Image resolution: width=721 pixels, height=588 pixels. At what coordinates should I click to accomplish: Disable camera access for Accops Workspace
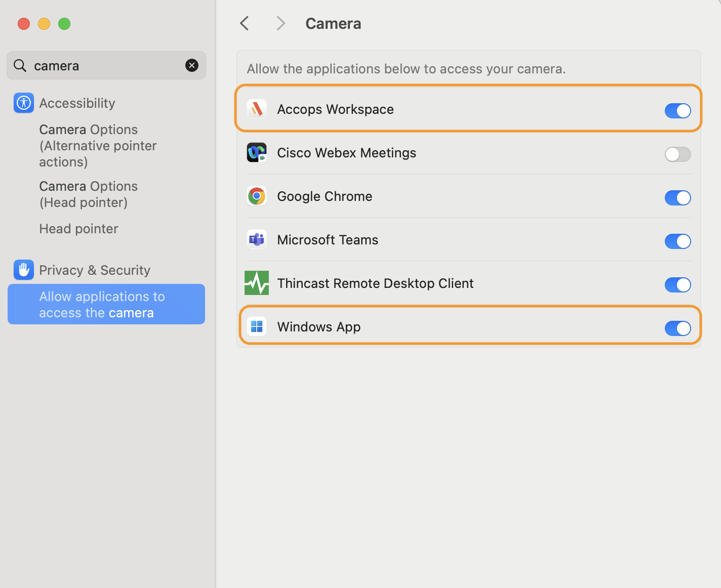pos(677,111)
